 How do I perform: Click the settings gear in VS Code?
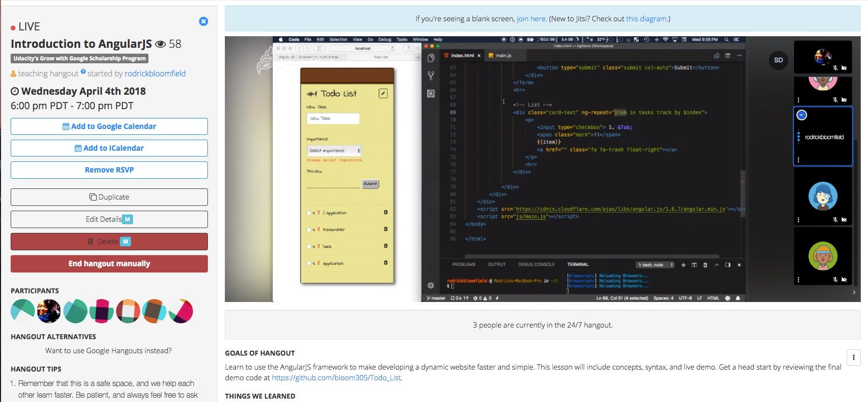click(430, 285)
